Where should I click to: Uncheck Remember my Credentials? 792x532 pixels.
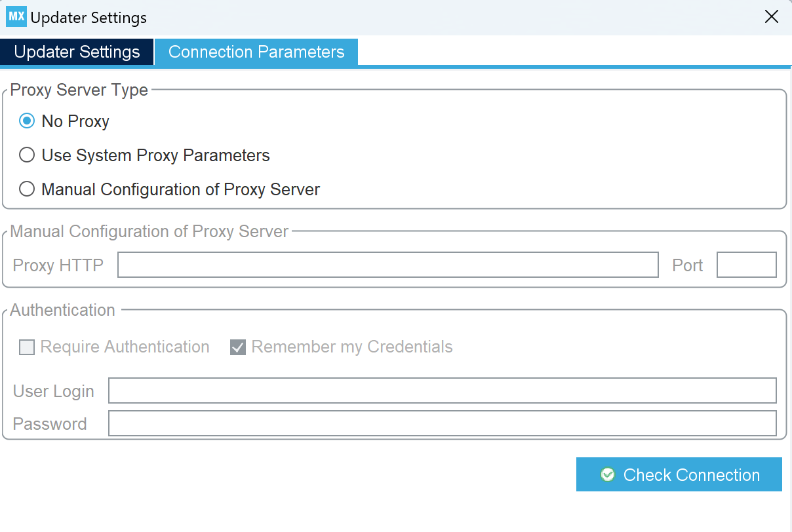pyautogui.click(x=237, y=347)
